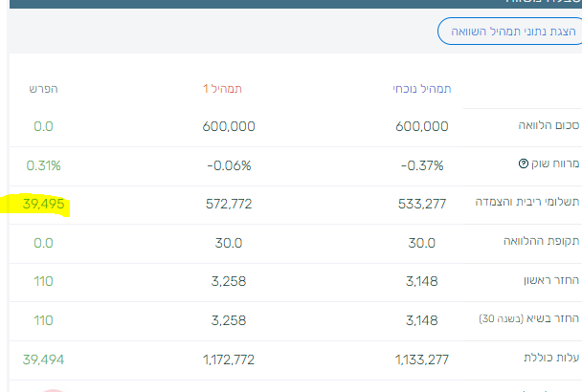
Task: Click the green 0.31% difference value
Action: pos(43,164)
